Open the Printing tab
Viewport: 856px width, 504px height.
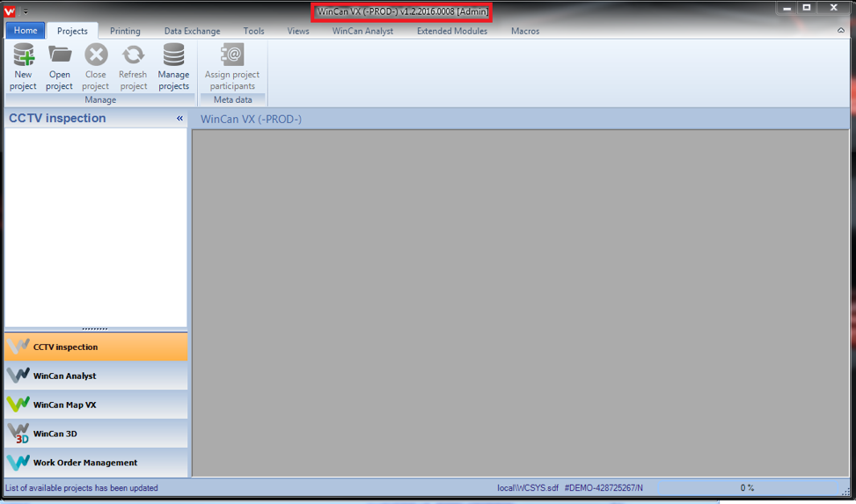click(125, 31)
